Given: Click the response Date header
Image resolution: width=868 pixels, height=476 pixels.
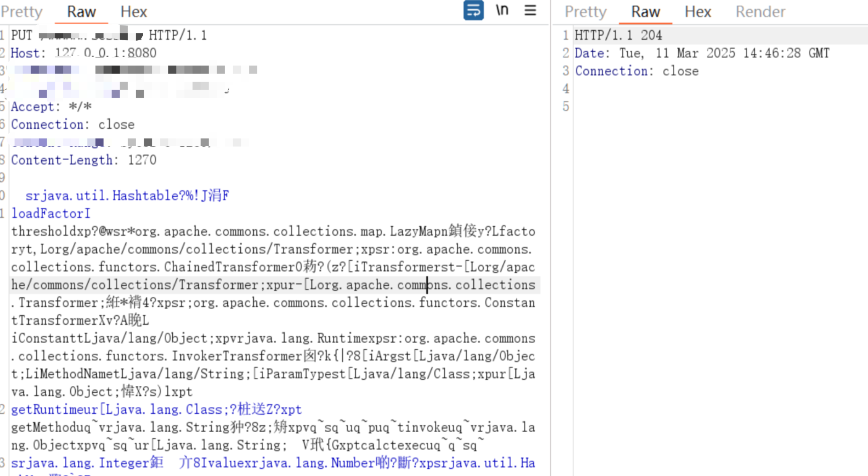Looking at the screenshot, I should (702, 53).
